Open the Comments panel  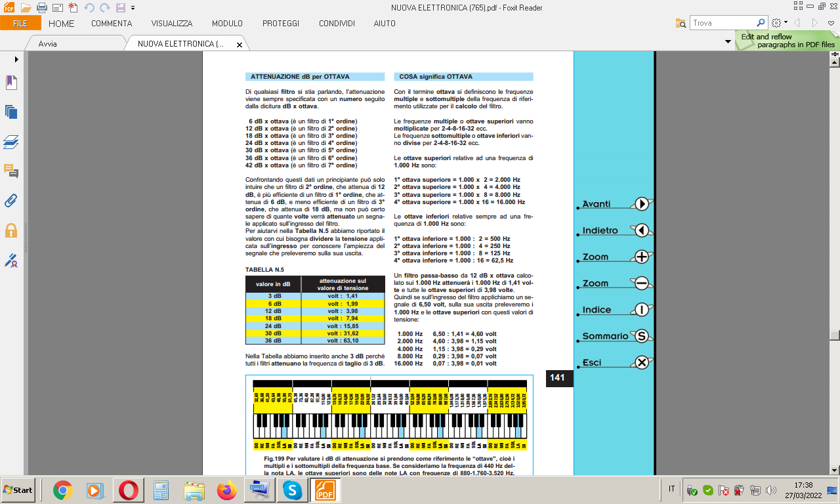click(11, 171)
